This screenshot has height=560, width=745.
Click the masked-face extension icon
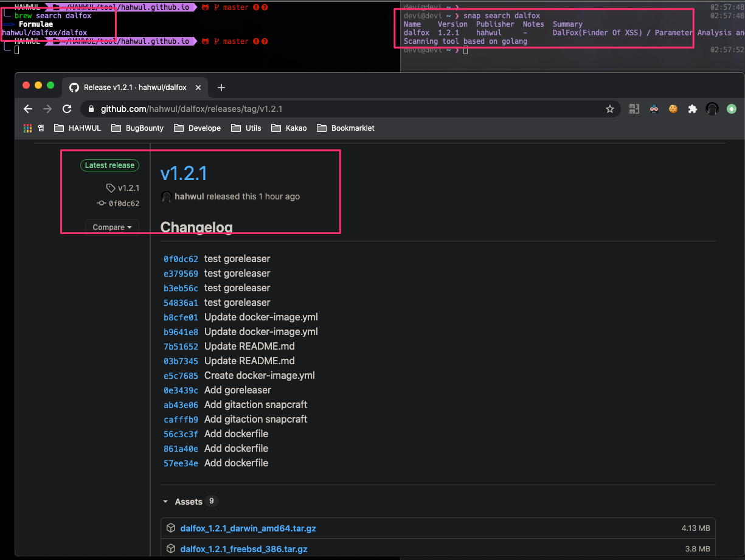coord(654,109)
